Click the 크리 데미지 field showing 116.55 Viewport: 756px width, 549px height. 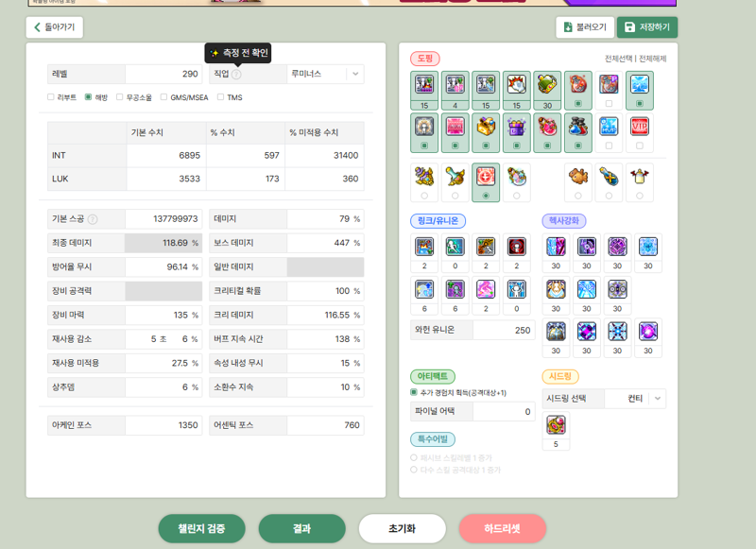click(x=325, y=315)
